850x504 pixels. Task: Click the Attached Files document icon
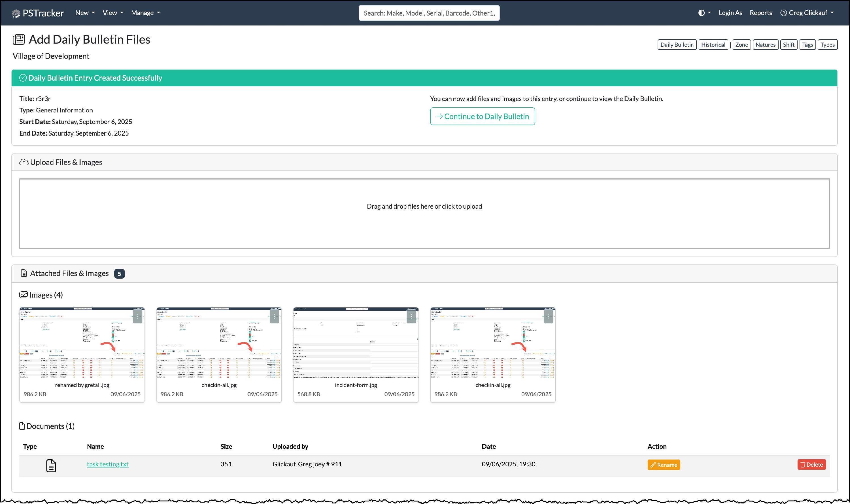pos(24,274)
